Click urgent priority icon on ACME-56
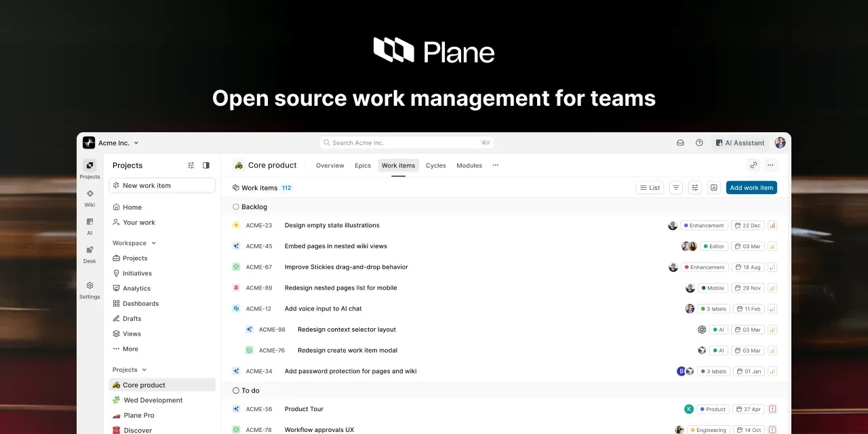This screenshot has height=434, width=868. click(772, 409)
